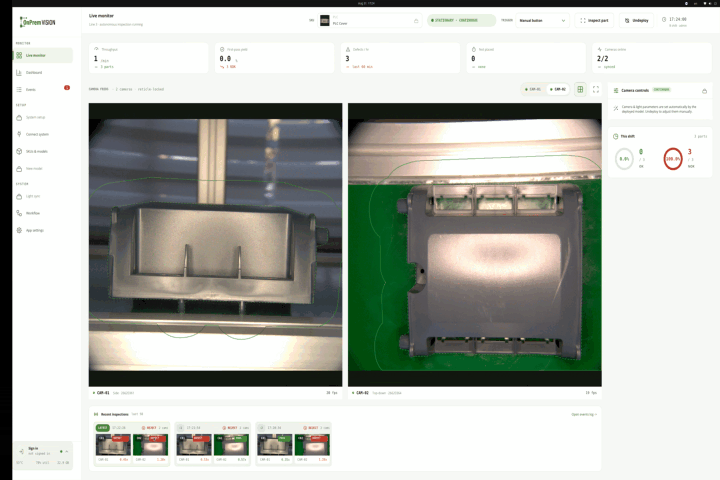Open CAM-01 thumbnail in 17:23:54 inspection

(x=194, y=445)
